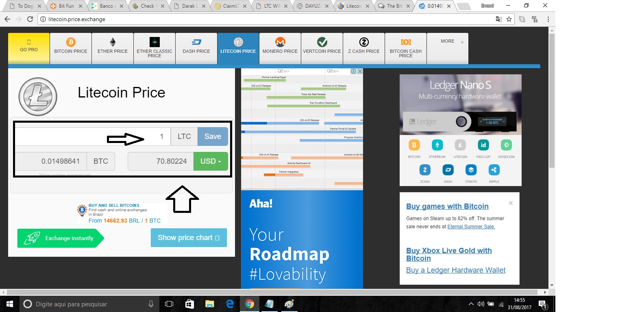Open the Bitcoin Price tab
The height and width of the screenshot is (312, 644).
click(x=71, y=48)
